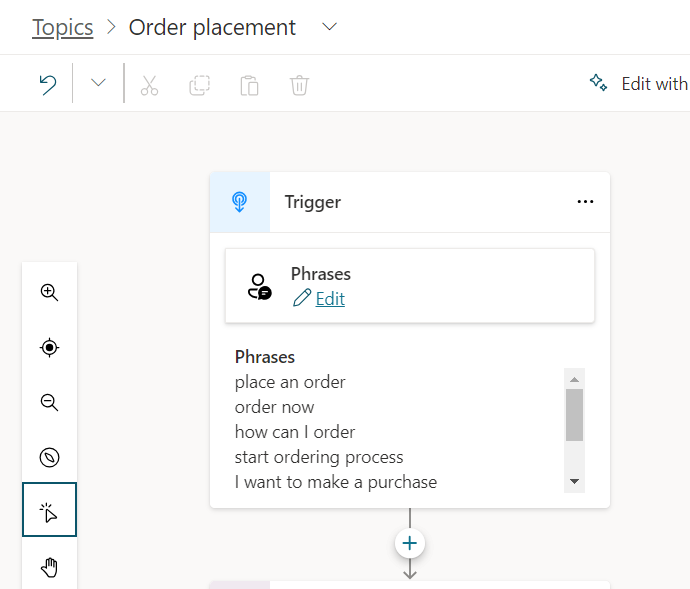The height and width of the screenshot is (589, 690).
Task: Switch to the hand pan tool
Action: tap(49, 568)
